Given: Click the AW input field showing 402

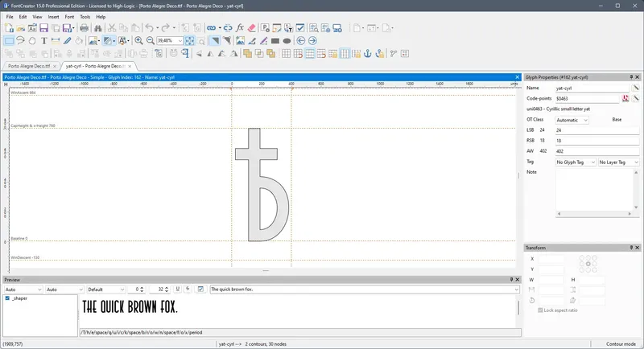Looking at the screenshot, I should 597,151.
